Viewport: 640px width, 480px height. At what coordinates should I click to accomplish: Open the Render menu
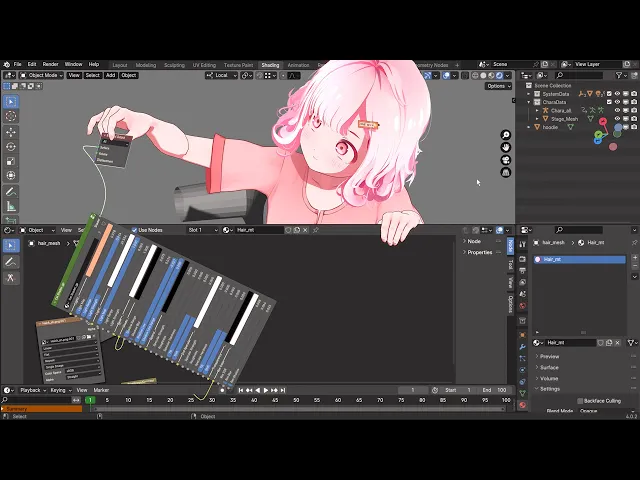click(x=51, y=64)
